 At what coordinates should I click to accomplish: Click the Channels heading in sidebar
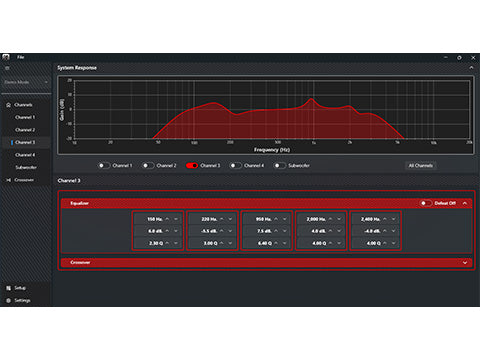pyautogui.click(x=23, y=105)
